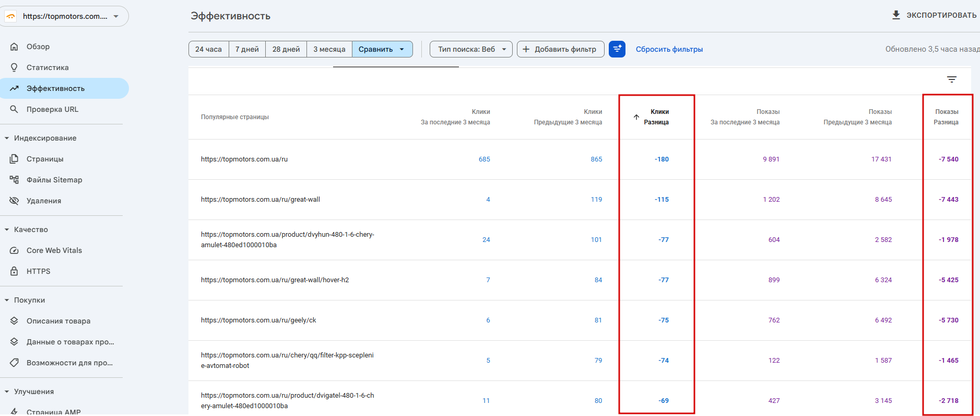Click Добавить фильтр button

[x=560, y=49]
